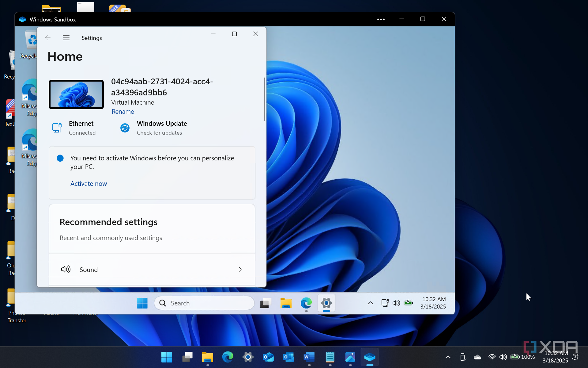Click the Search box in Sandbox taskbar

[x=204, y=303]
